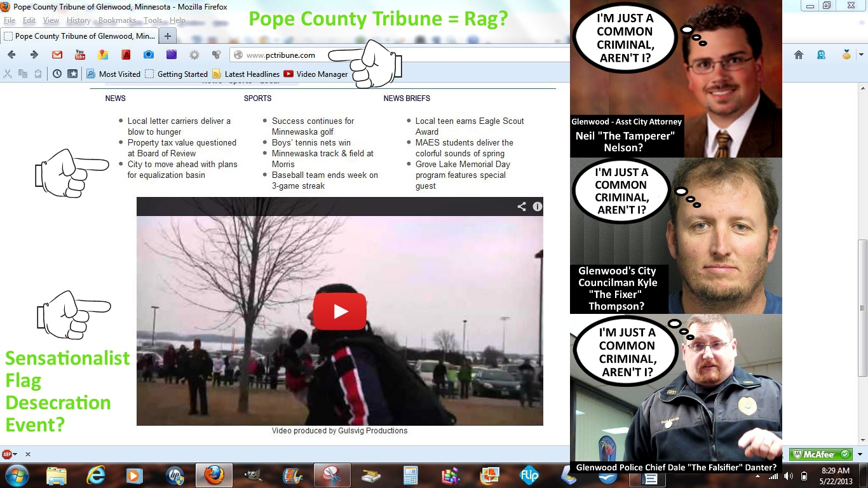Open the History menu
The width and height of the screenshot is (868, 488).
click(x=79, y=20)
